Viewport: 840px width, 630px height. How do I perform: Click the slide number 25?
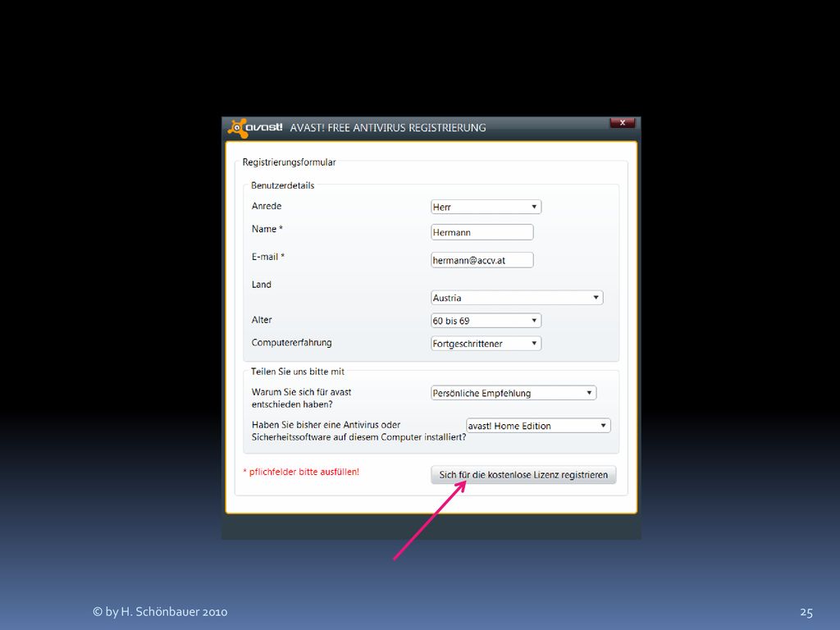tap(806, 612)
